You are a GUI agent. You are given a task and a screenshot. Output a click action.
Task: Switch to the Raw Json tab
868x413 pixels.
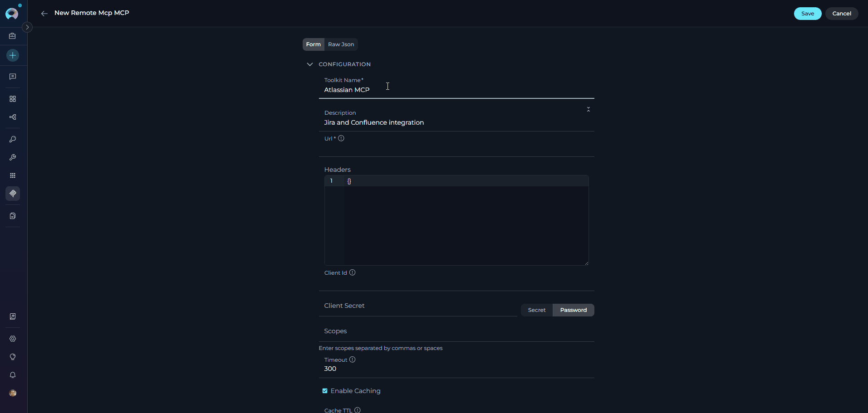click(x=341, y=44)
